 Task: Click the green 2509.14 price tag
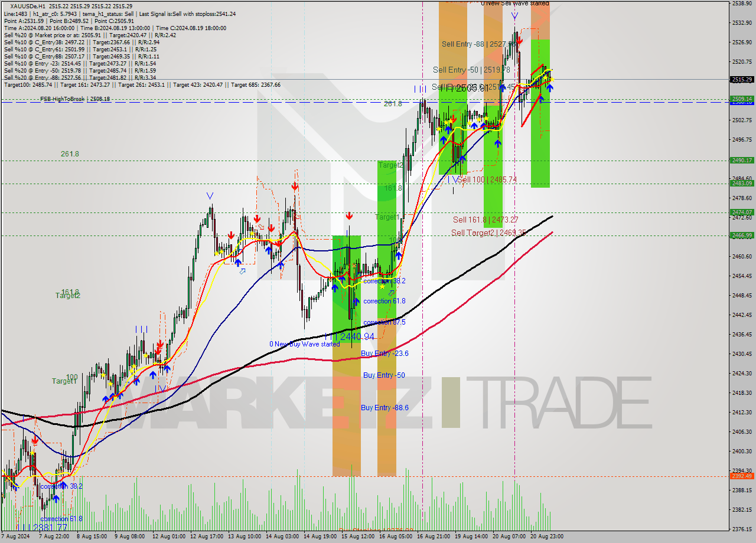click(x=742, y=99)
